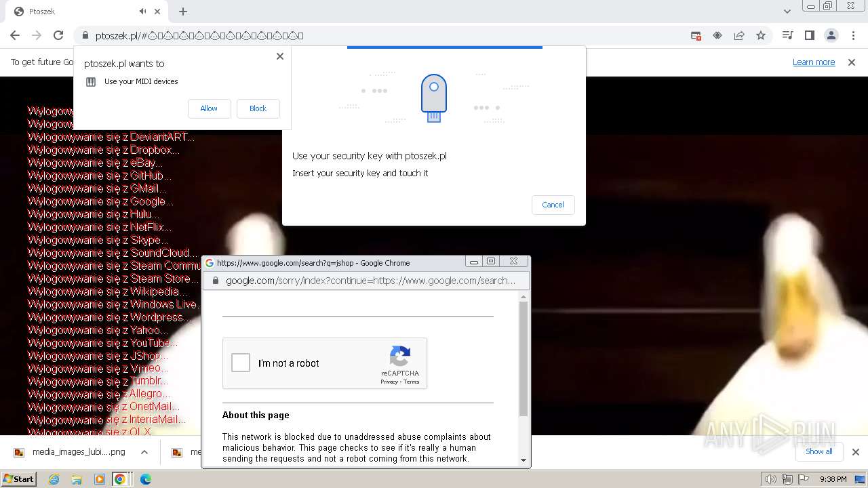Open the Chrome profile avatar
The height and width of the screenshot is (488, 868).
[831, 35]
